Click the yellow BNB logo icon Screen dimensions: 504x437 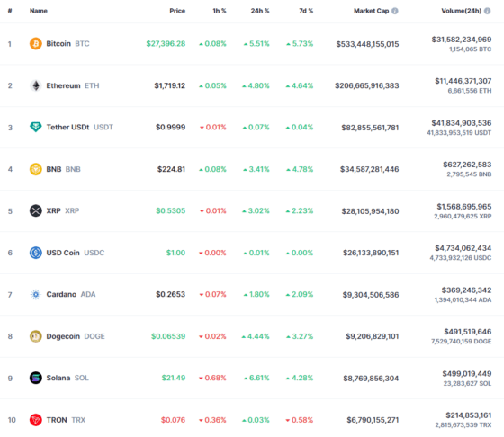pyautogui.click(x=36, y=169)
